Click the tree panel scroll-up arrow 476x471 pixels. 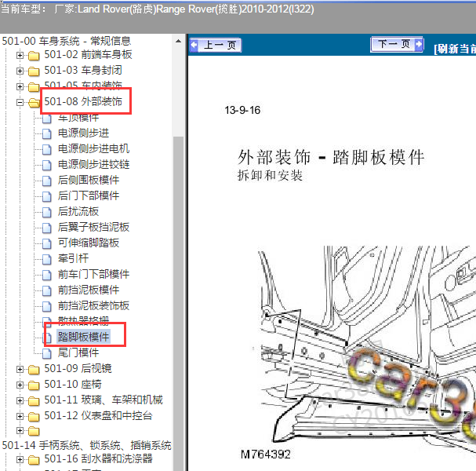pyautogui.click(x=179, y=41)
